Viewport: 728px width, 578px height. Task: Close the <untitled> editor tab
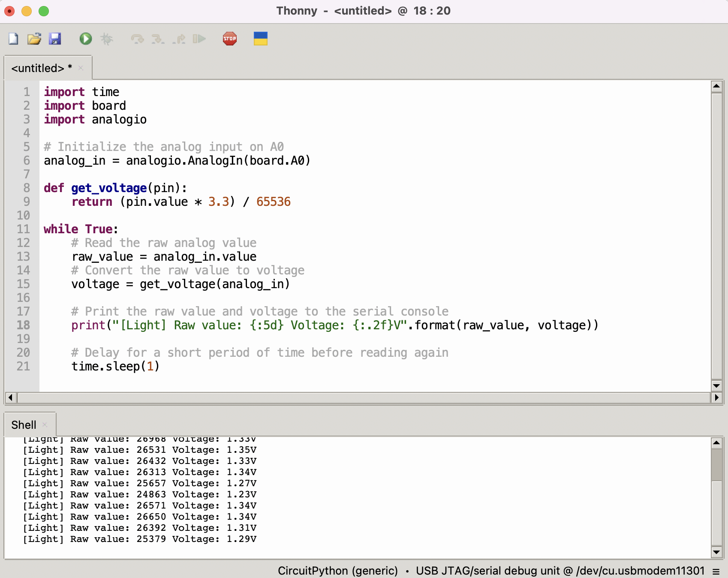pyautogui.click(x=81, y=68)
